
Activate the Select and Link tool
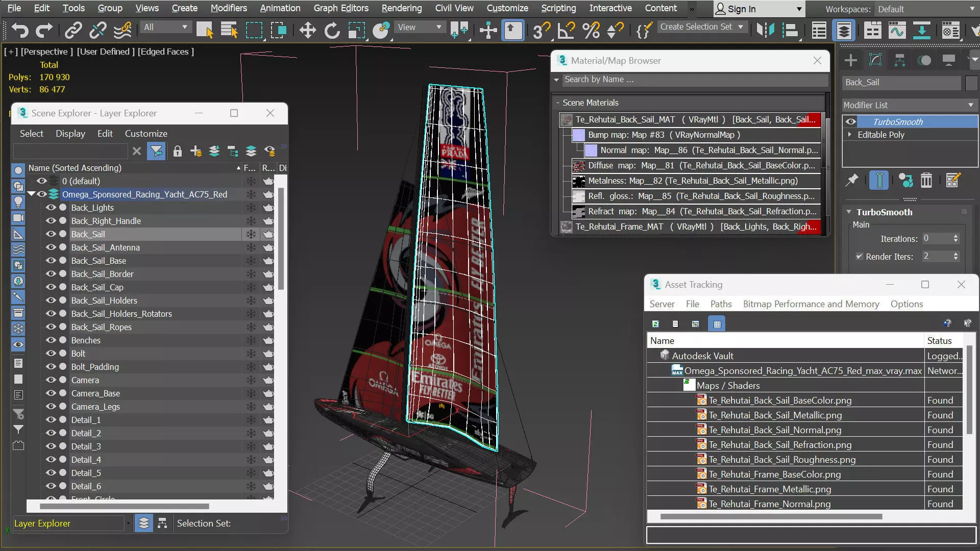pyautogui.click(x=73, y=31)
